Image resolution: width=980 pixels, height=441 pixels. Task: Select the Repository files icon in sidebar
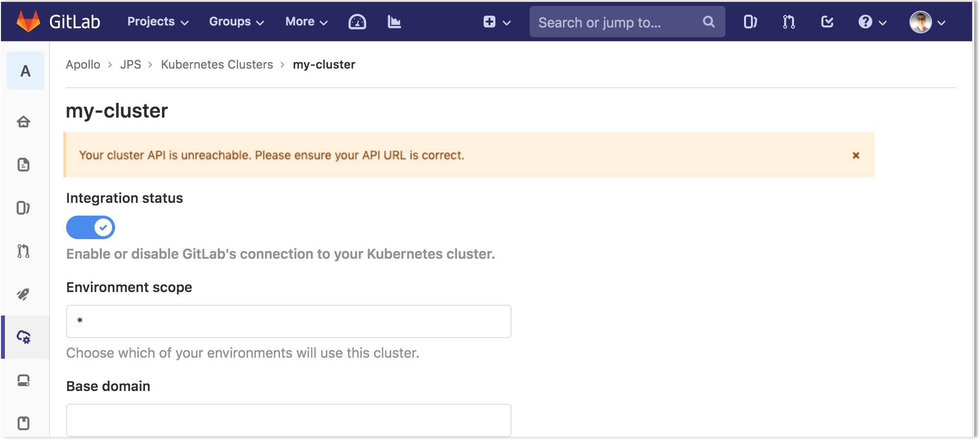pyautogui.click(x=24, y=165)
